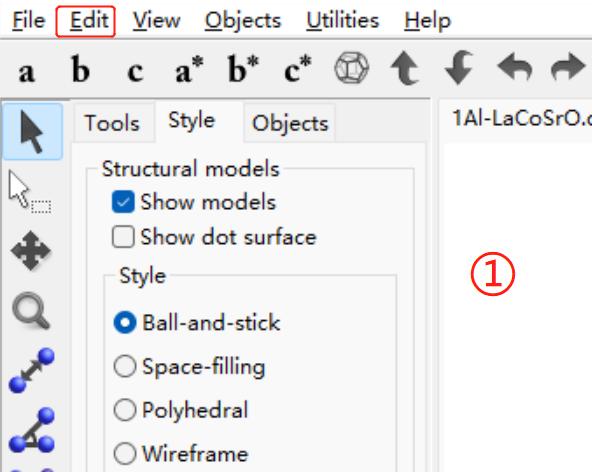Click the polyhedron orientation icon
This screenshot has width=592, height=472.
(x=352, y=68)
